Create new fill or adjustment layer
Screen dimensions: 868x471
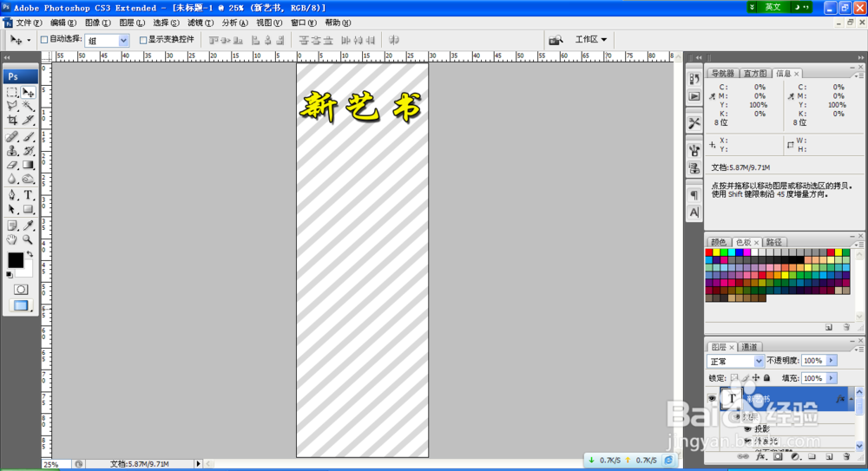pos(795,456)
